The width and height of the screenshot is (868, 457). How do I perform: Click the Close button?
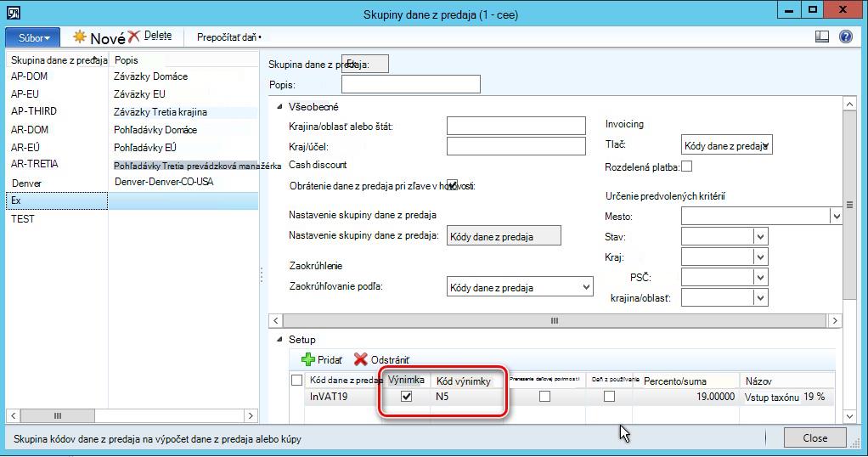814,438
